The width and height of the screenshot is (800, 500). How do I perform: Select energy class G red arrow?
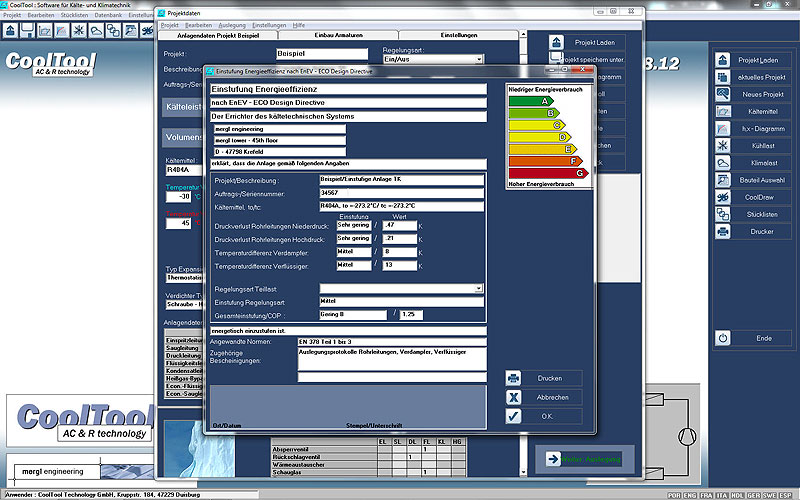[548, 173]
